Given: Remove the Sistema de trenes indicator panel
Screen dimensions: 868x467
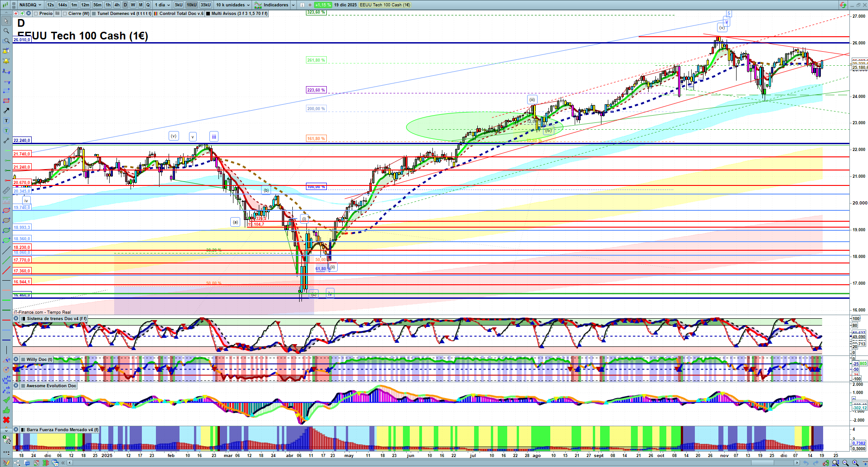Looking at the screenshot, I should point(16,319).
